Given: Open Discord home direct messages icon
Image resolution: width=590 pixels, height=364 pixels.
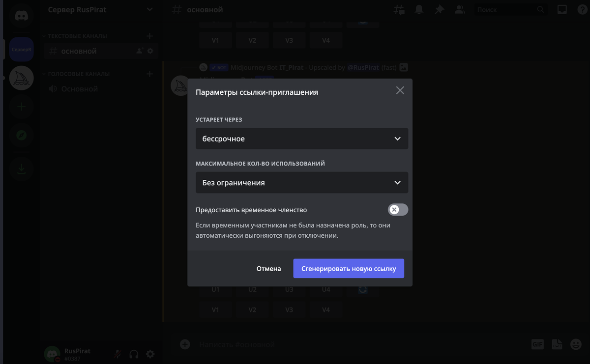Looking at the screenshot, I should pyautogui.click(x=21, y=16).
